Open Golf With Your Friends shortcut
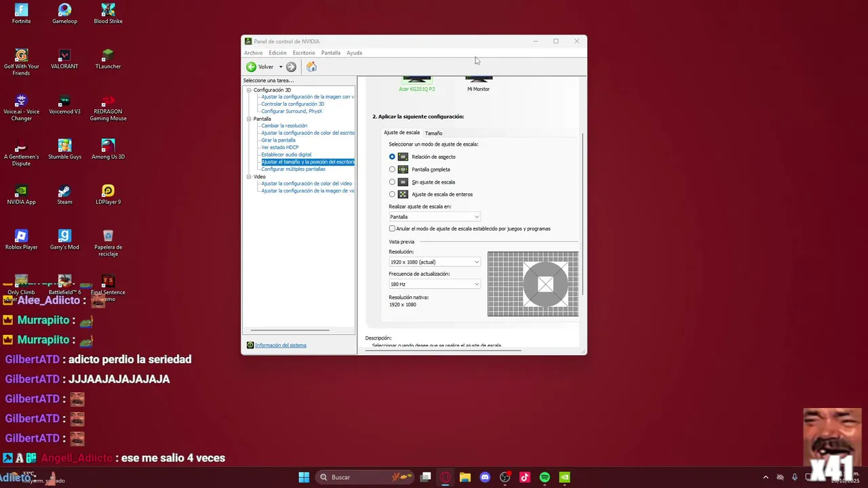This screenshot has width=868, height=488. click(21, 62)
